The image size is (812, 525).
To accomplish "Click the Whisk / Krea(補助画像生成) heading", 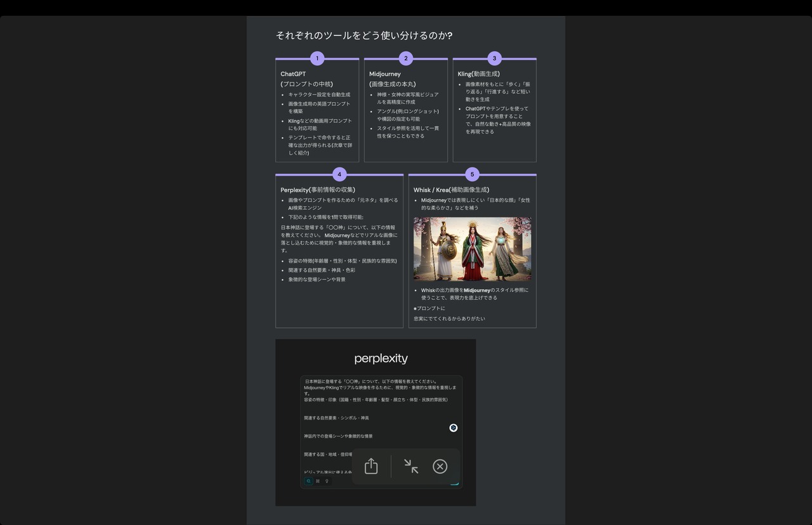I will 451,190.
